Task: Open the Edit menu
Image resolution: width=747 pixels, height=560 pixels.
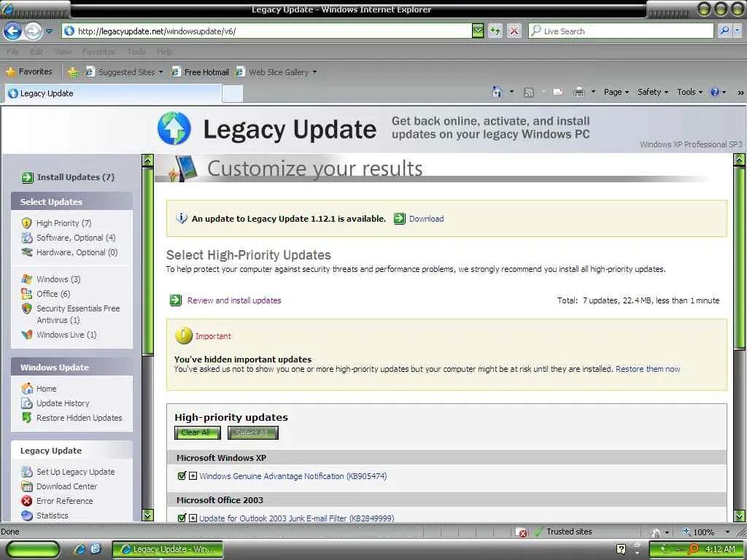Action: pos(36,52)
